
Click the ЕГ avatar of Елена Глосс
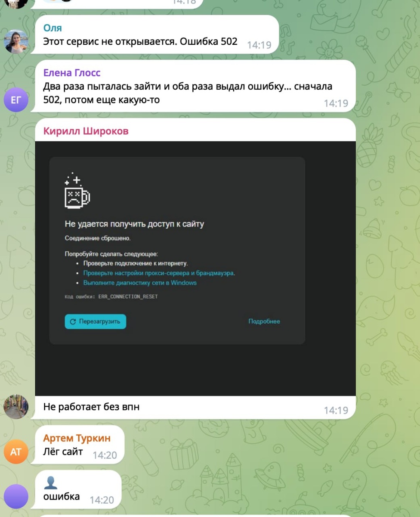pos(16,100)
